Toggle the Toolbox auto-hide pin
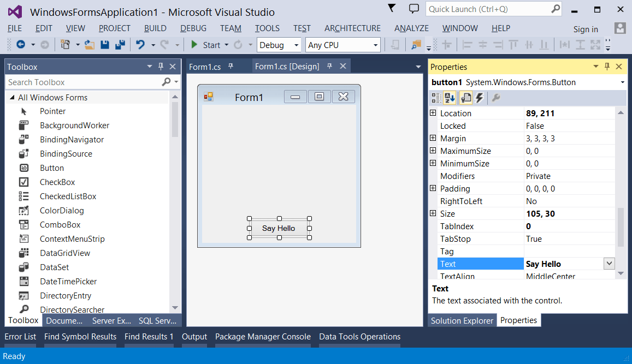 click(161, 67)
